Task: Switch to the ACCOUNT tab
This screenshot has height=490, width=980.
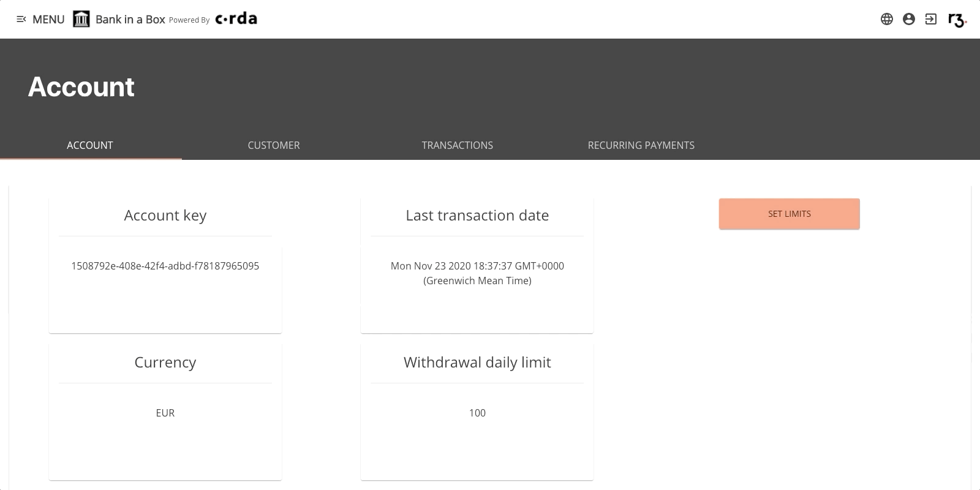Action: (x=90, y=145)
